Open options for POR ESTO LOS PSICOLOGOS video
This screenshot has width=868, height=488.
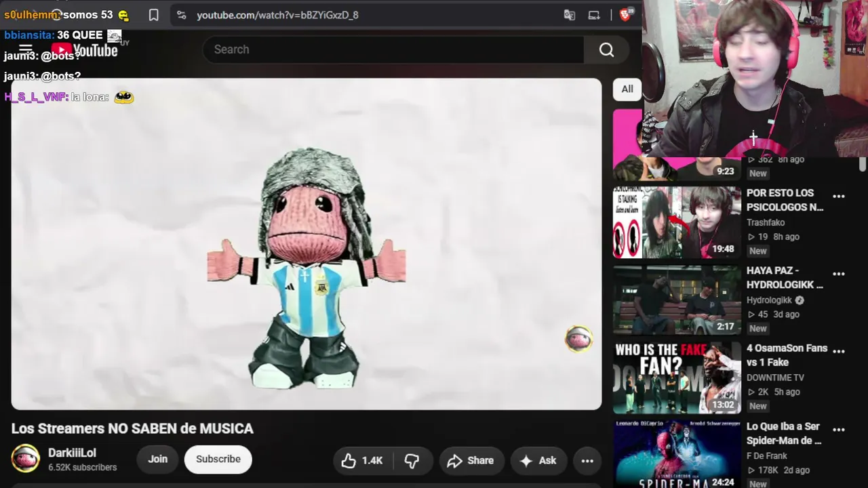point(839,197)
